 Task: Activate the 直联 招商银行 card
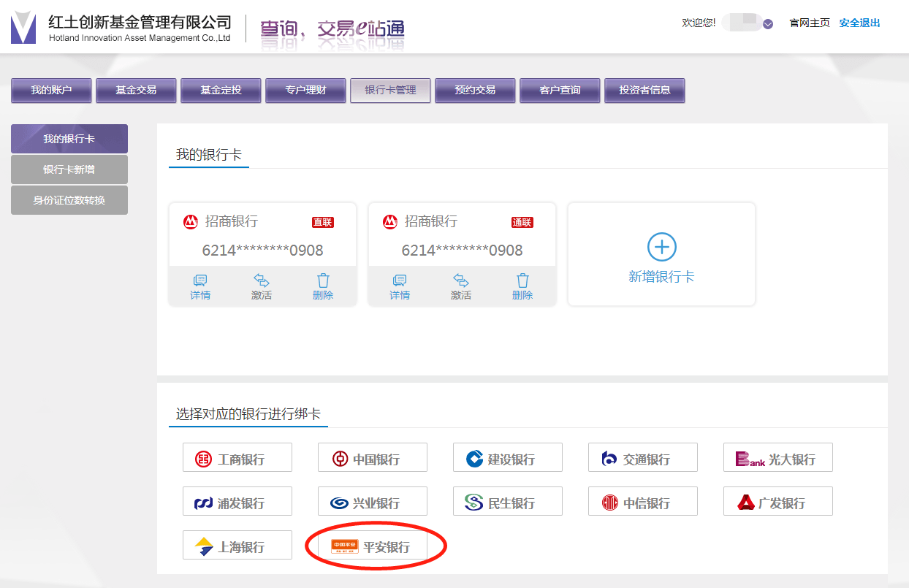[x=262, y=287]
